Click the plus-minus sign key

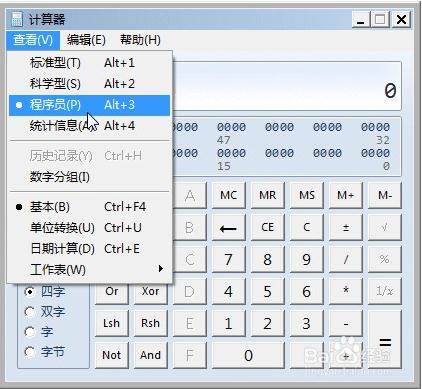coord(346,227)
